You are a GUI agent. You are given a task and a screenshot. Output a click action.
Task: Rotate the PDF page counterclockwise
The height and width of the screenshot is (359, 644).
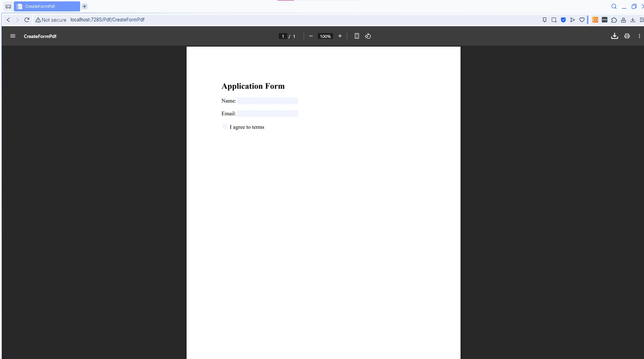tap(368, 36)
